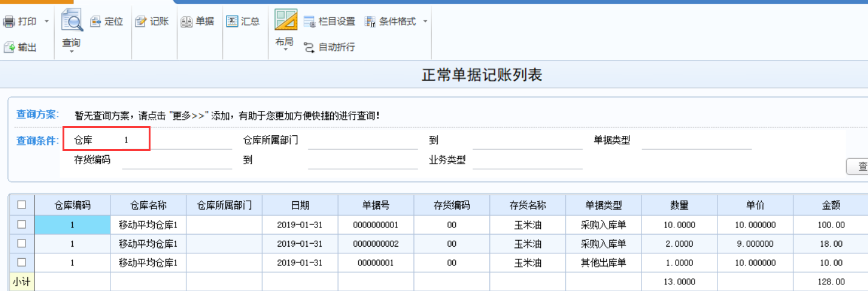The image size is (868, 291).
Task: Click the Query (查询) magnifier icon
Action: click(x=72, y=22)
